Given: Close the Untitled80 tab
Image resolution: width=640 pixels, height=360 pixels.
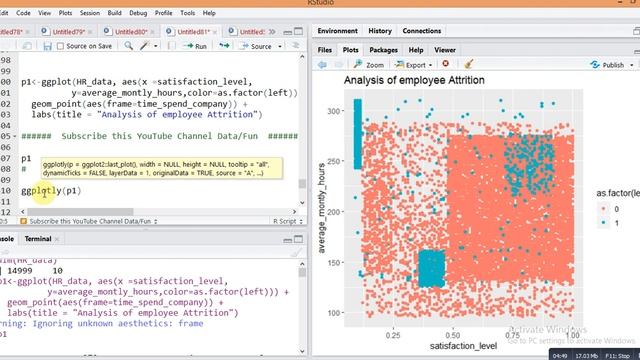Looking at the screenshot, I should click(152, 32).
